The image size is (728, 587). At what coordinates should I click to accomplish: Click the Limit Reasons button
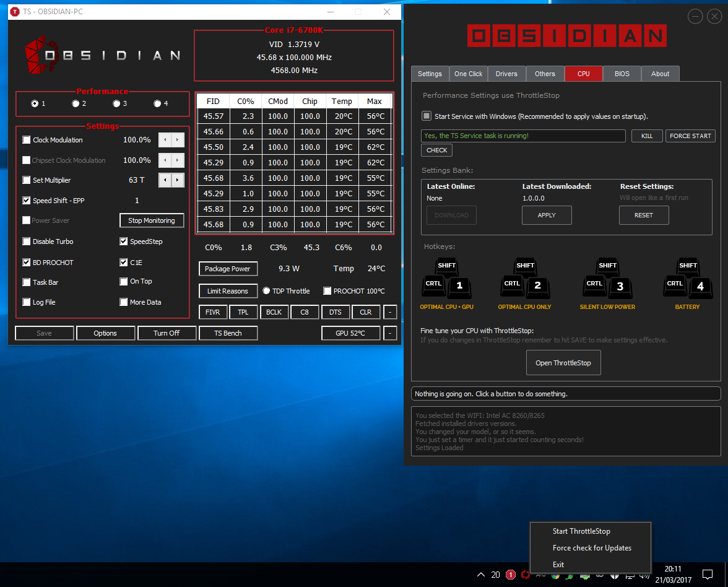(x=228, y=291)
